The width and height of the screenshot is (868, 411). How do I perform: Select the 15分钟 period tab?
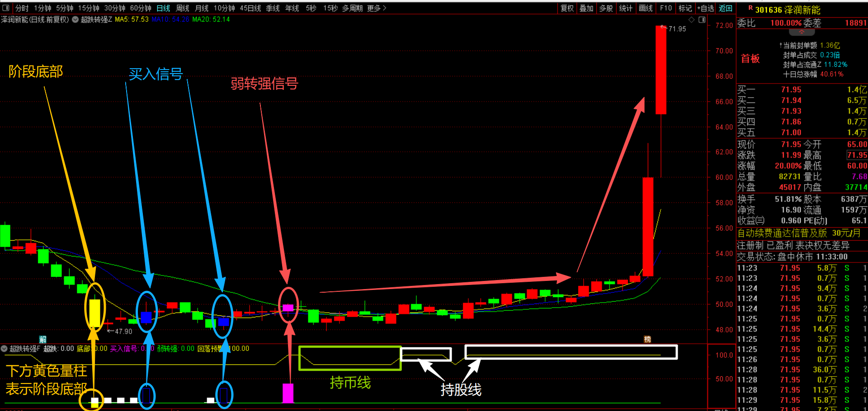click(x=89, y=8)
